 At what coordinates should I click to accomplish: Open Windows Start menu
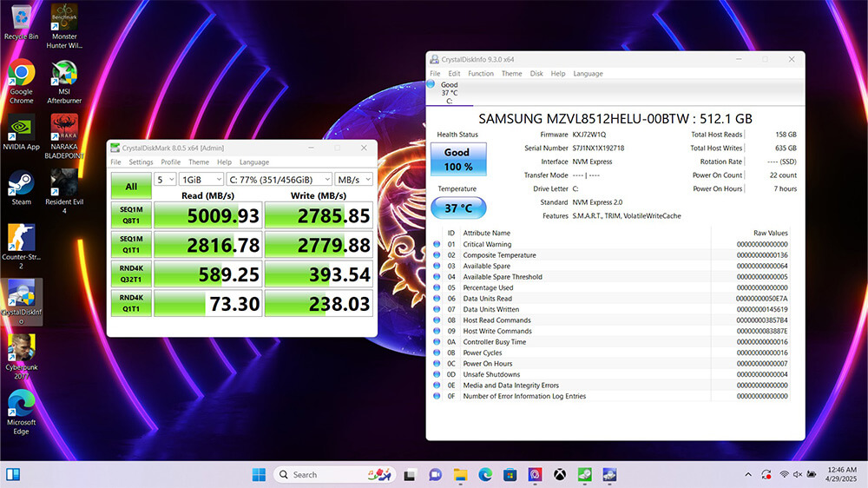coord(259,475)
